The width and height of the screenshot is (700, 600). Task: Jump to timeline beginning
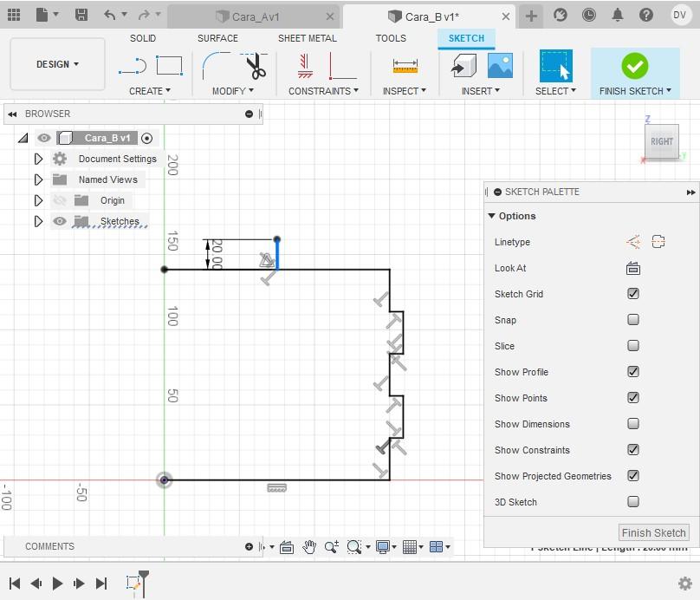pyautogui.click(x=15, y=583)
